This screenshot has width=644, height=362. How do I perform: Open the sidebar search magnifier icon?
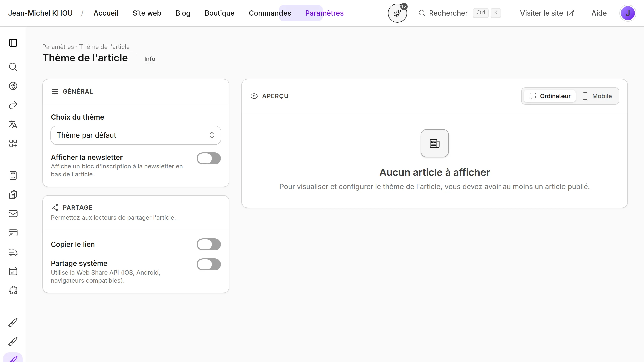click(x=13, y=67)
